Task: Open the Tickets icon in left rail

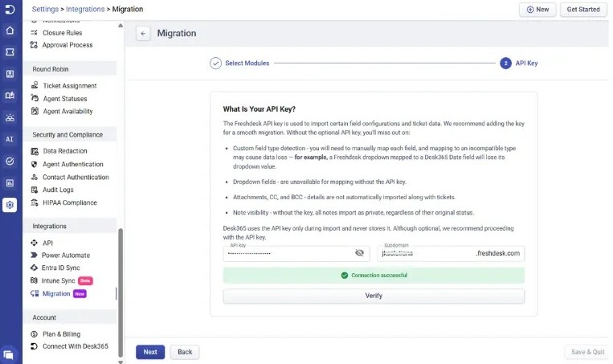Action: [x=10, y=52]
